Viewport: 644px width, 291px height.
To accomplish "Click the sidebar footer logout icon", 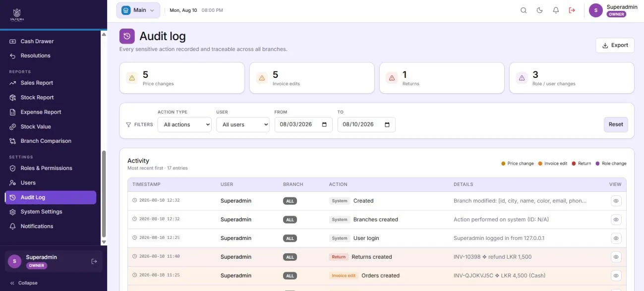I will tap(94, 261).
